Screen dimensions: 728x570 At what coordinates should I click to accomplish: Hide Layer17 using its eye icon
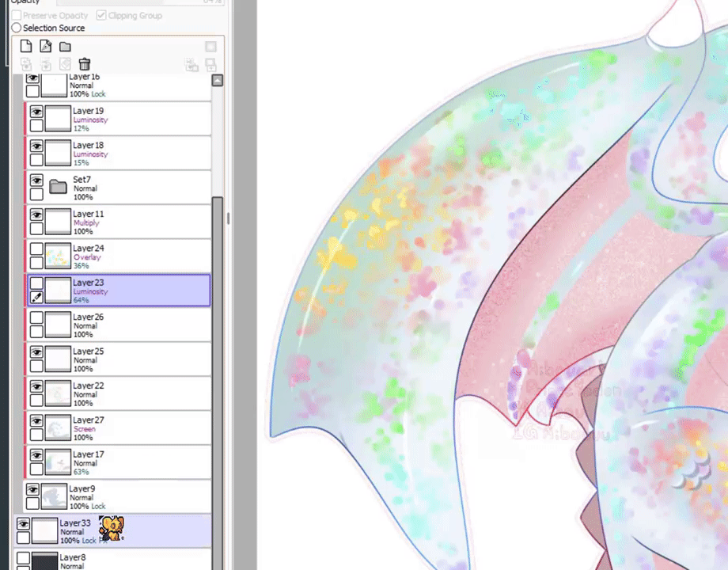coord(36,455)
